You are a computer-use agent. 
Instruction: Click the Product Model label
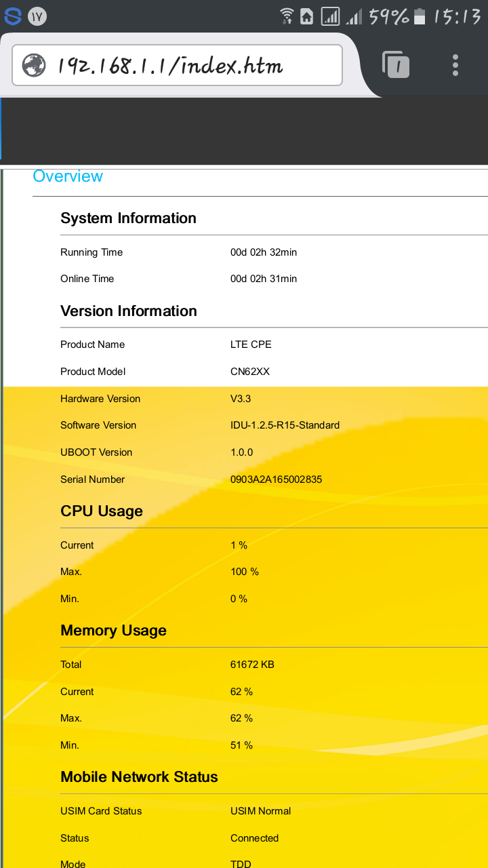coord(93,372)
